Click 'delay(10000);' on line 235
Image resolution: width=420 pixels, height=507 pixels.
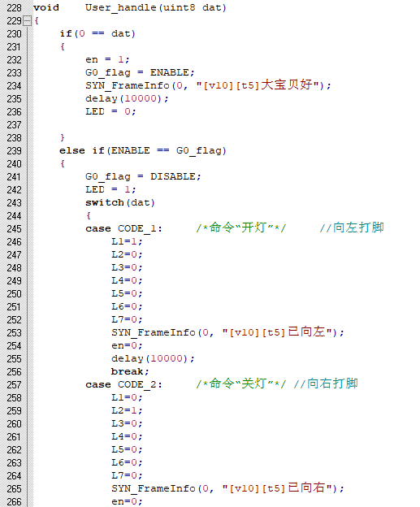pyautogui.click(x=127, y=98)
